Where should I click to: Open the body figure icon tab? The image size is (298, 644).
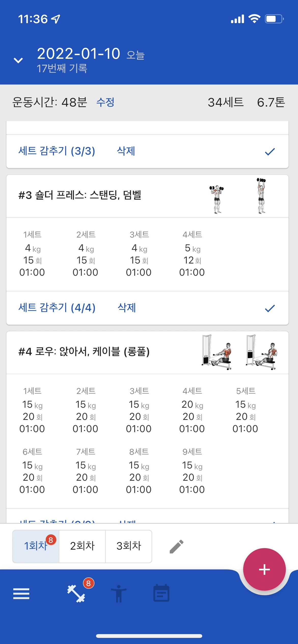[x=118, y=593]
